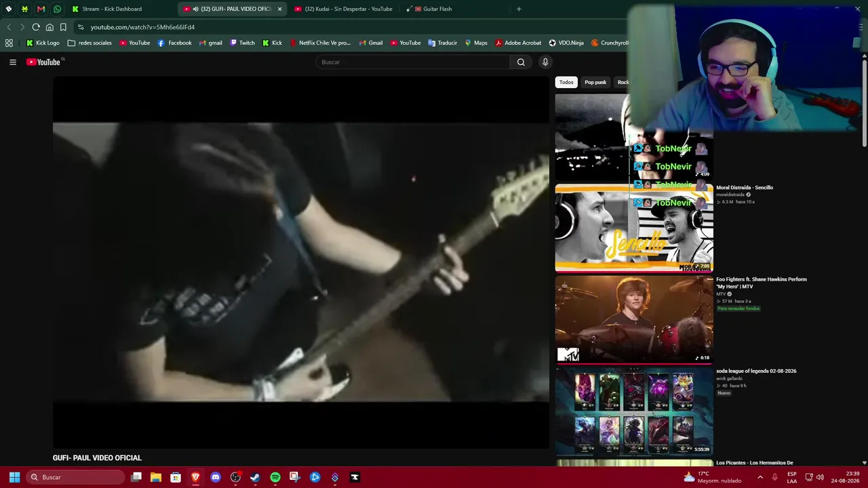The width and height of the screenshot is (868, 488).
Task: Click the YouTube Buscar search field
Action: 412,62
